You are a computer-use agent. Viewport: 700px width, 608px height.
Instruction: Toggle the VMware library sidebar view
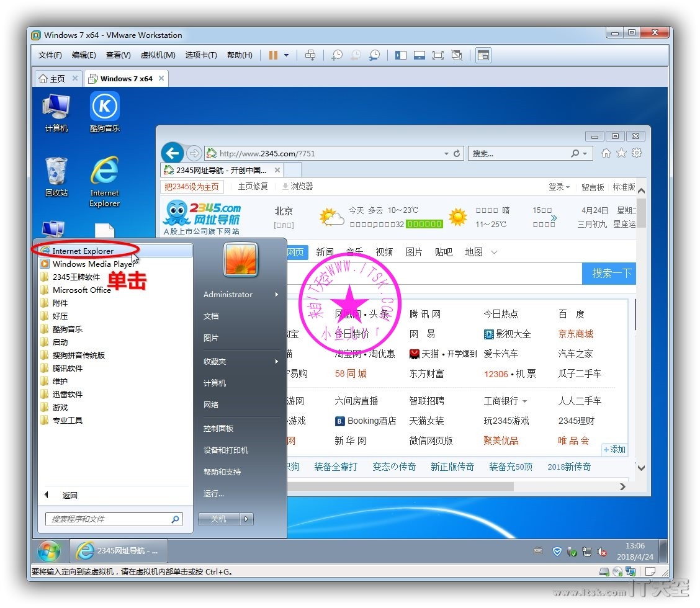tap(401, 55)
